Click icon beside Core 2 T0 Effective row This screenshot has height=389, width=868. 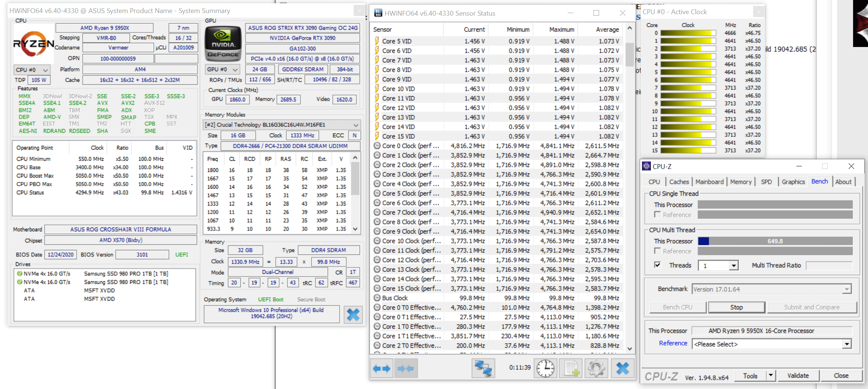coord(377,345)
